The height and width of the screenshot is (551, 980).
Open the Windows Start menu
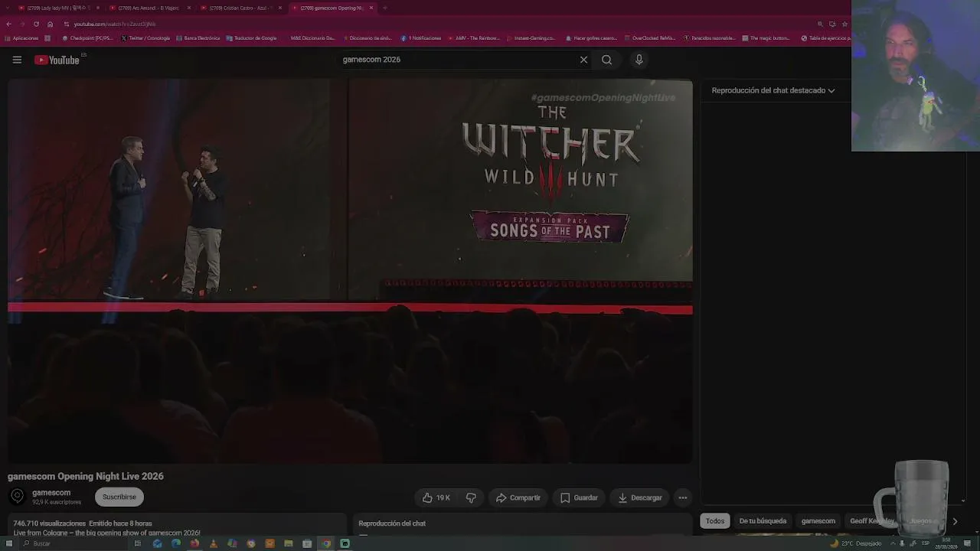(8, 543)
